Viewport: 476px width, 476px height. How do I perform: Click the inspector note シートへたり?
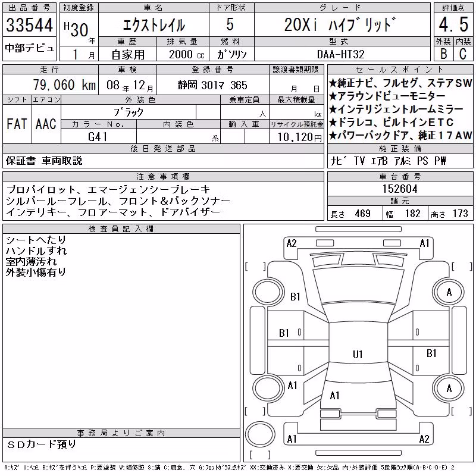(36, 240)
